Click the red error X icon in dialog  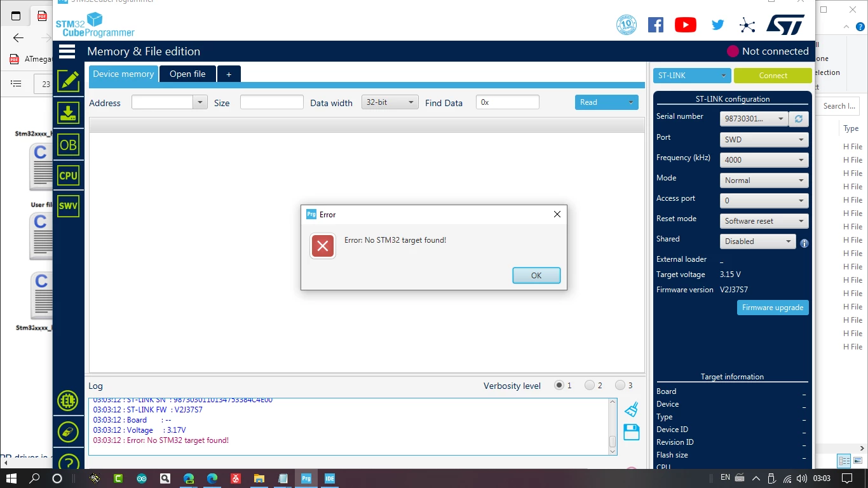(x=323, y=246)
